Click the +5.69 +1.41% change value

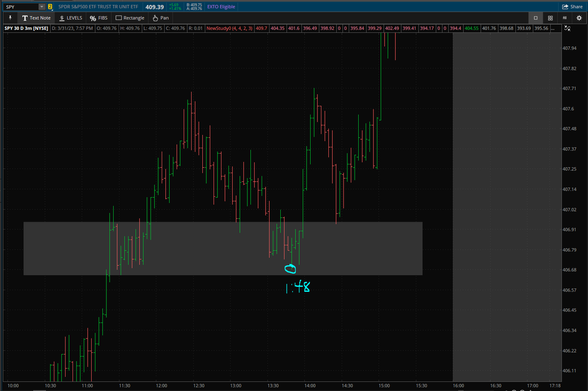click(x=174, y=7)
